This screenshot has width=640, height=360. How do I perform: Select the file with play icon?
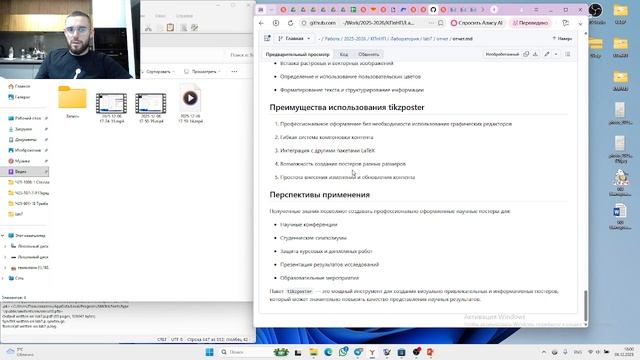pyautogui.click(x=190, y=103)
